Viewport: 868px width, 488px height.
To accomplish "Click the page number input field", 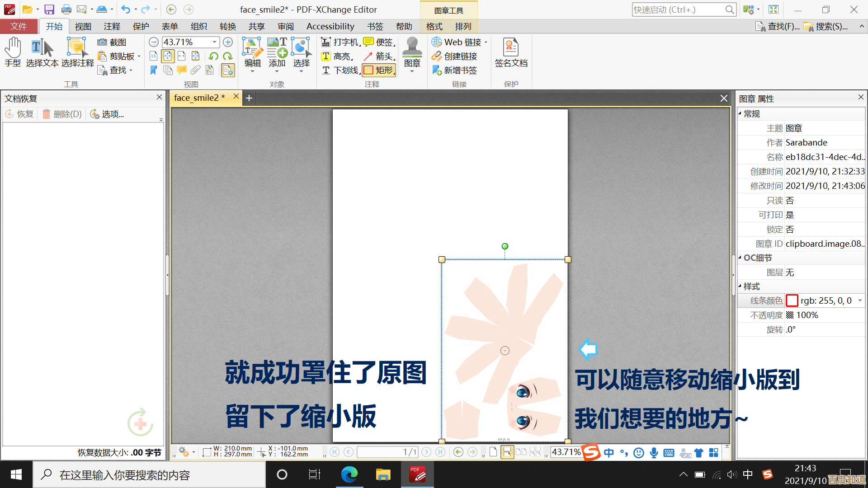I will coord(388,452).
